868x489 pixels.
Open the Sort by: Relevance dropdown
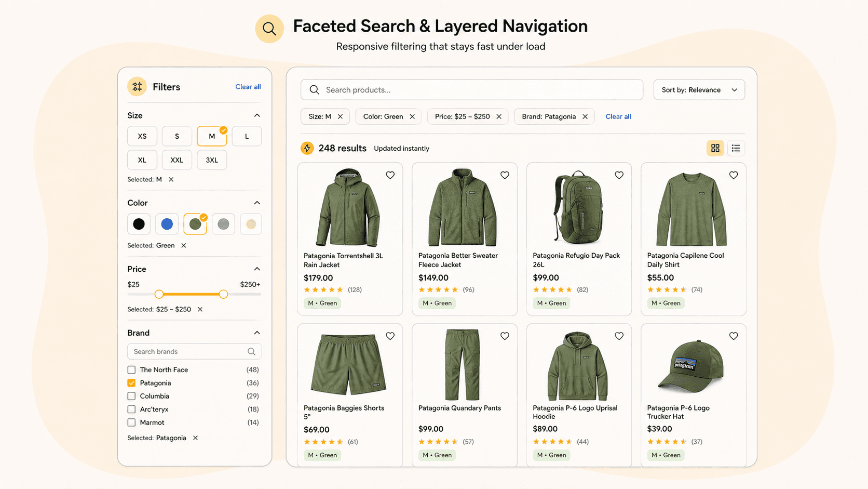click(699, 90)
